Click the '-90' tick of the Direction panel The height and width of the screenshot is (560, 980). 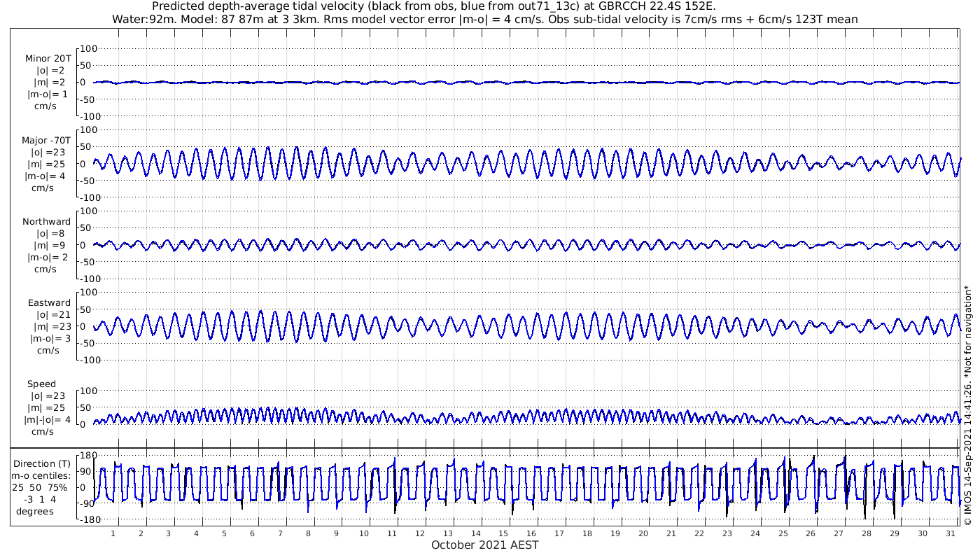point(87,504)
